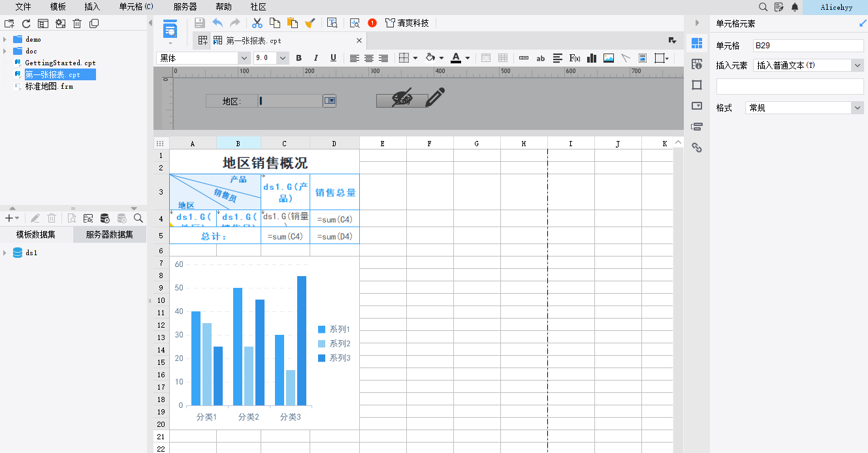Click the Alicehyy account button
This screenshot has height=453, width=868.
(x=837, y=7)
